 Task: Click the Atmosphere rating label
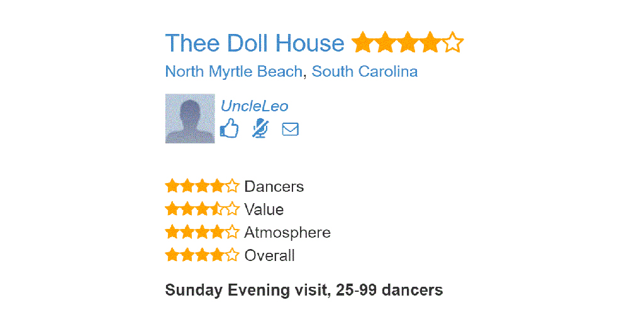pos(287,233)
